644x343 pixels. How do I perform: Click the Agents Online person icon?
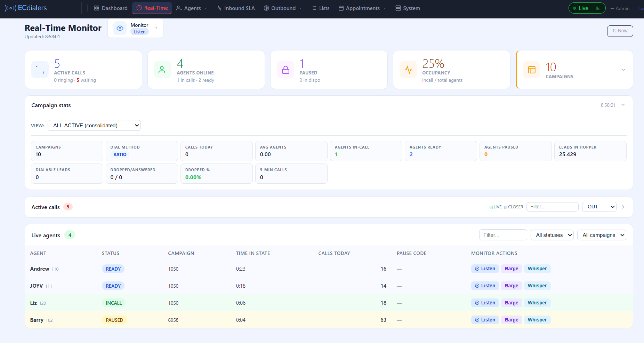pos(163,70)
